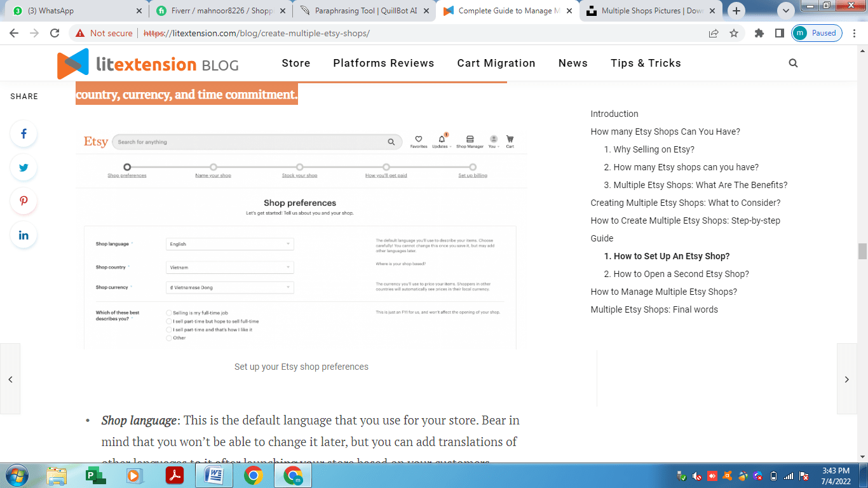Jump to Multiple Etsy Shops: What Are The Benefits?
Screen dimensions: 868x488
click(x=696, y=185)
